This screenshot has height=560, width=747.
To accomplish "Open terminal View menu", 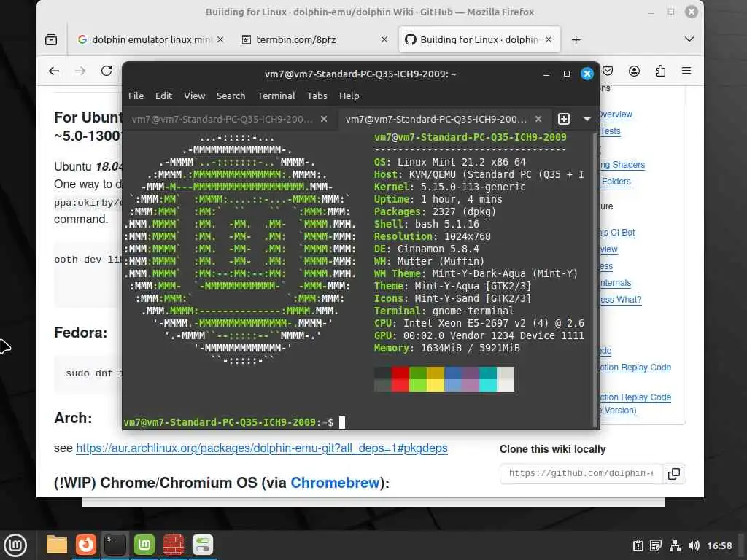I will (194, 96).
